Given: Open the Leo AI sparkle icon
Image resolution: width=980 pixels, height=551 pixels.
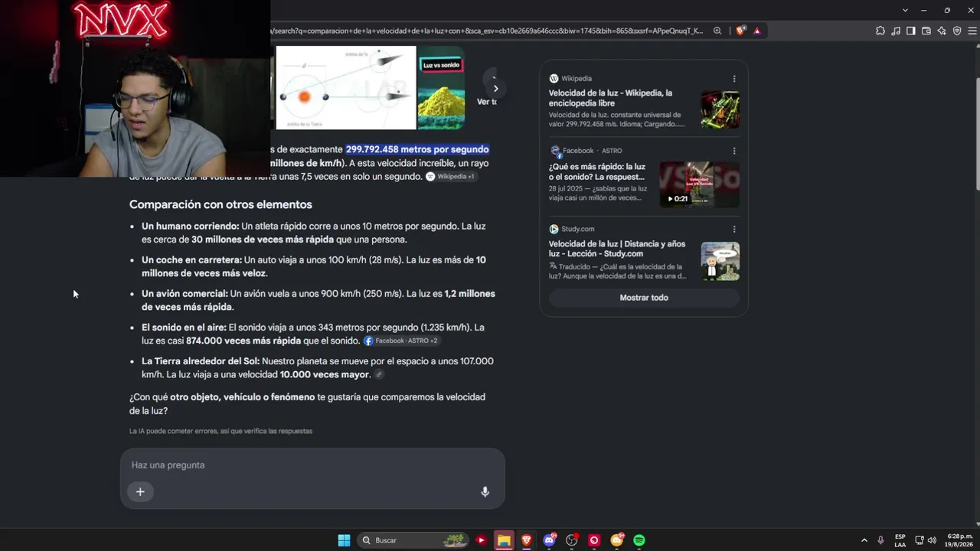Looking at the screenshot, I should tap(942, 31).
